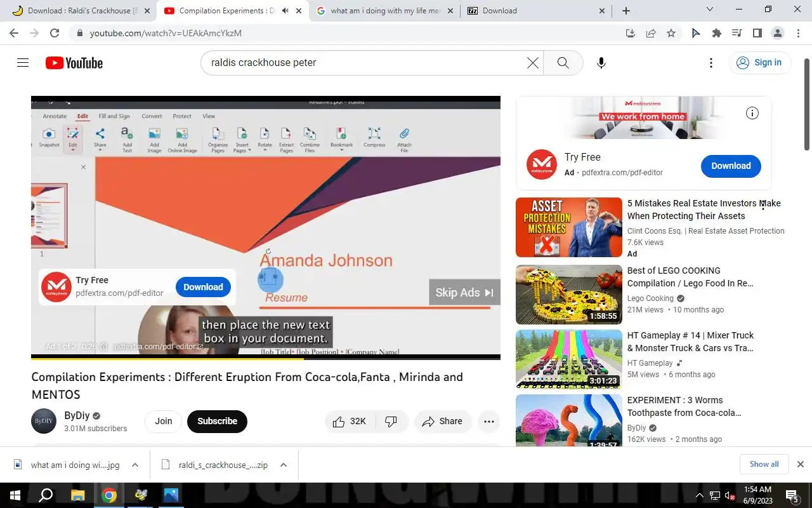Open the Windows Start menu
The height and width of the screenshot is (508, 812).
click(x=14, y=495)
